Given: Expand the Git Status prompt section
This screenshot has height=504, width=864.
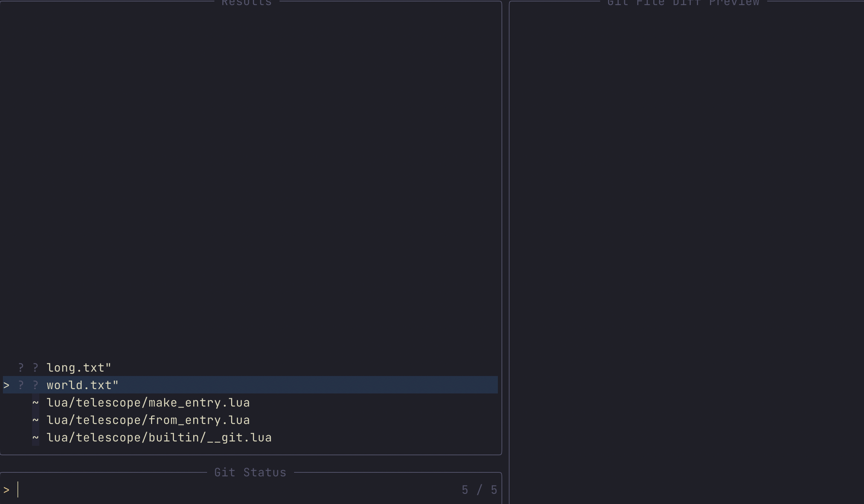Looking at the screenshot, I should pyautogui.click(x=250, y=472).
